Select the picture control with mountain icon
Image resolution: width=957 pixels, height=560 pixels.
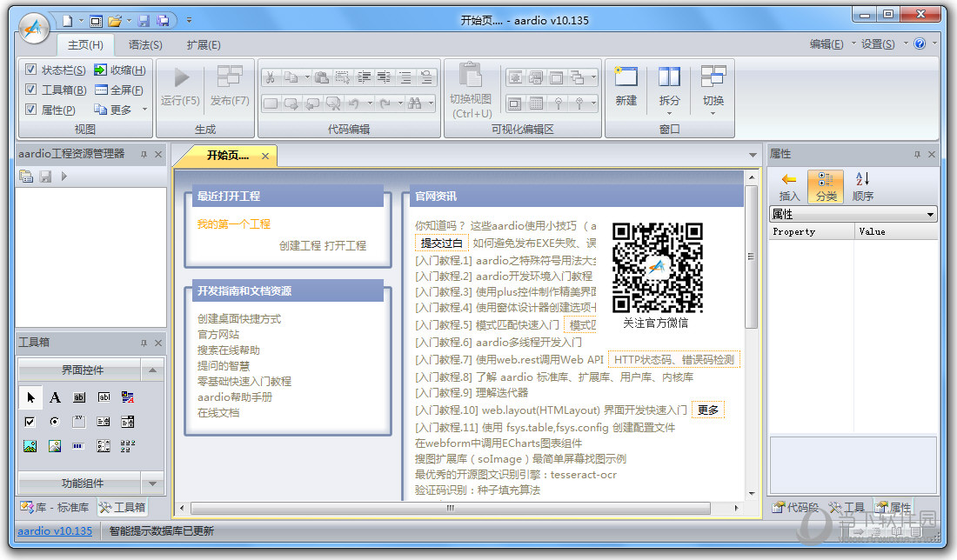coord(30,447)
